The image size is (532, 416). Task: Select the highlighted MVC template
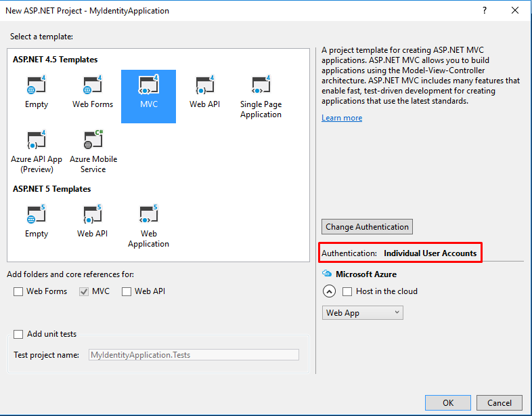coord(149,96)
